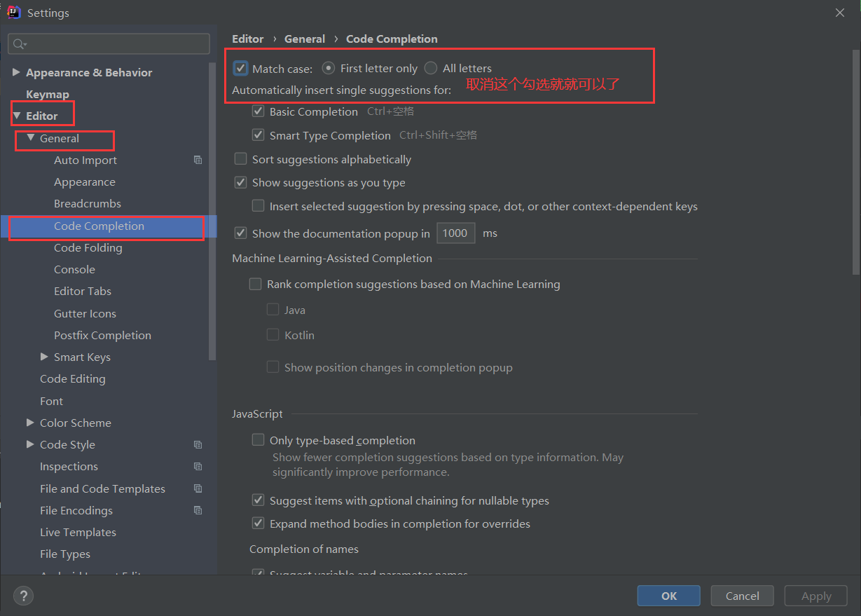Viewport: 861px width, 616px height.
Task: Select Breadcrumbs in settings tree
Action: pyautogui.click(x=88, y=204)
